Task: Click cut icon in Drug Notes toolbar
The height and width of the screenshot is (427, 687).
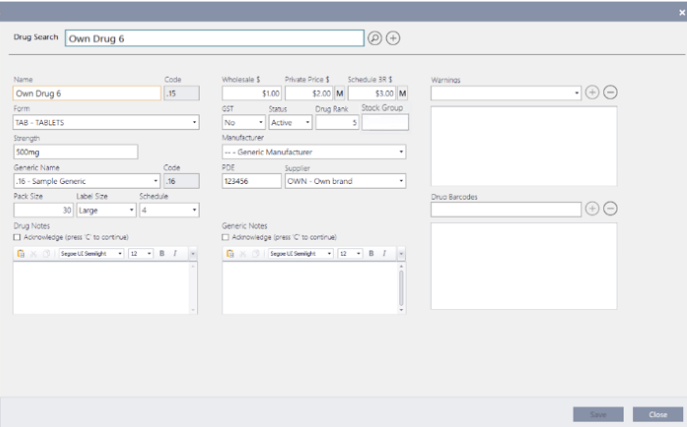Action: [x=33, y=254]
